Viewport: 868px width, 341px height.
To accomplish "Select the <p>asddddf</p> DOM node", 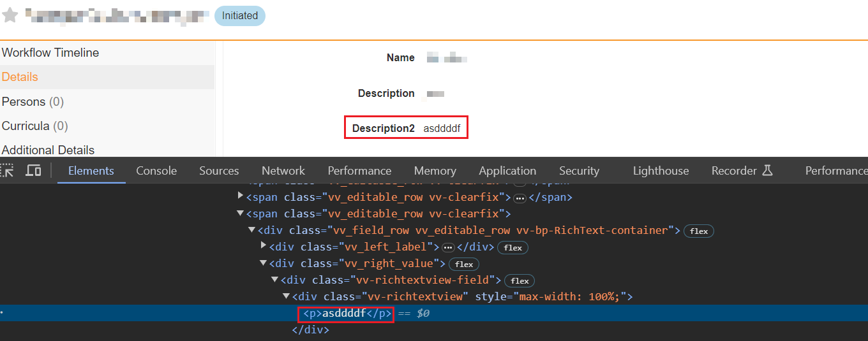I will (x=345, y=314).
